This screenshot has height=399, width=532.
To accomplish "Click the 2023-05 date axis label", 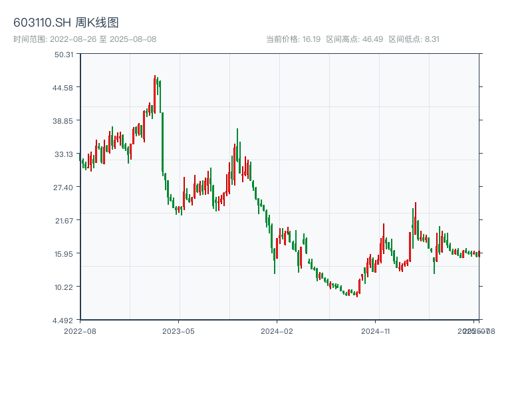I will [x=179, y=331].
